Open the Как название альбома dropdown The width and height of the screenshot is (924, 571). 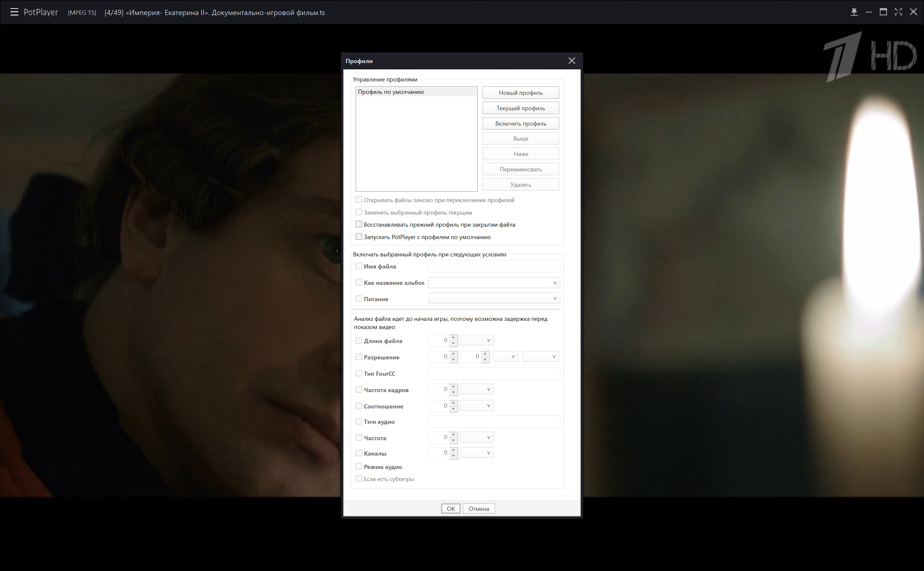coord(494,283)
